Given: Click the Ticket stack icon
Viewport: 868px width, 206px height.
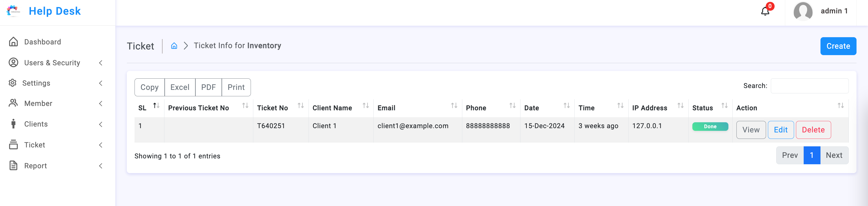Looking at the screenshot, I should click(x=13, y=144).
